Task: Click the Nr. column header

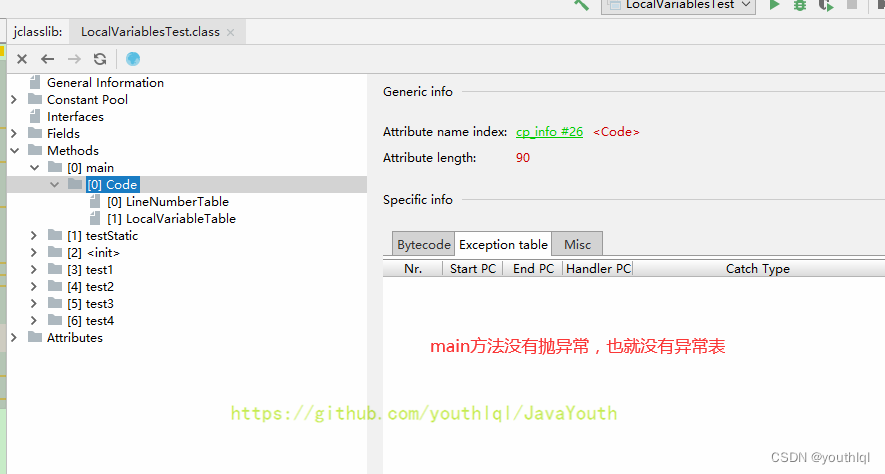Action: tap(413, 269)
